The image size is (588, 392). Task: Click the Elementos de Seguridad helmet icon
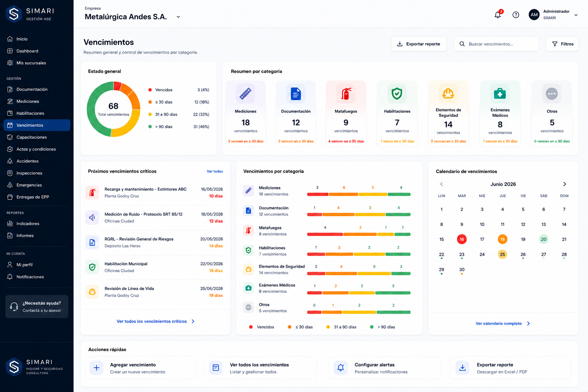(x=448, y=94)
